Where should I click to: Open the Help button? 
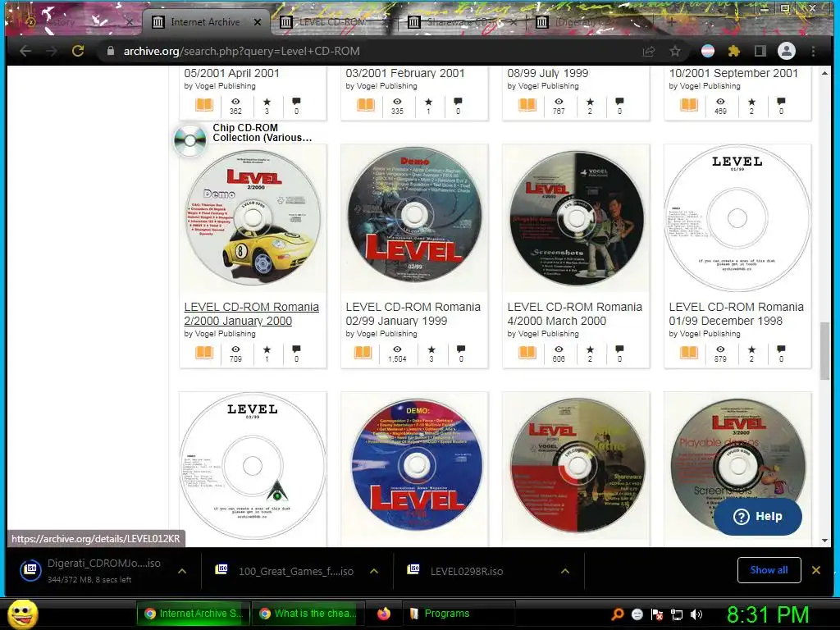coord(757,517)
